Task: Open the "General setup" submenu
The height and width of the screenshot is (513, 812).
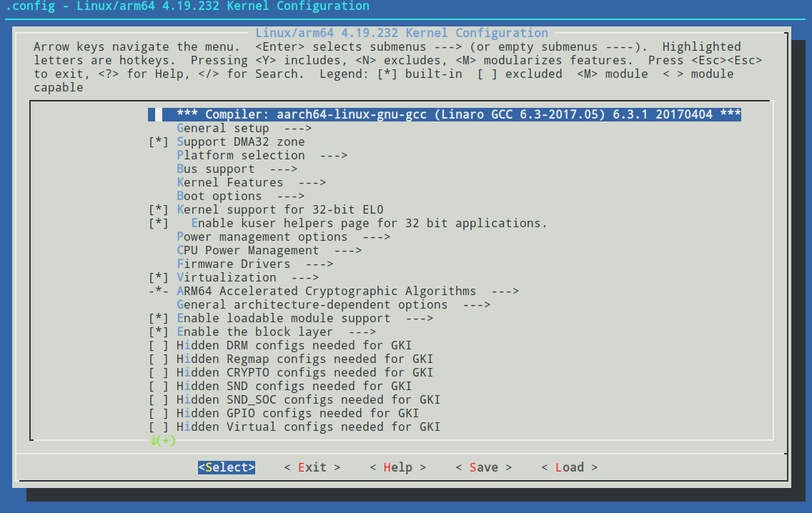Action: click(x=222, y=128)
